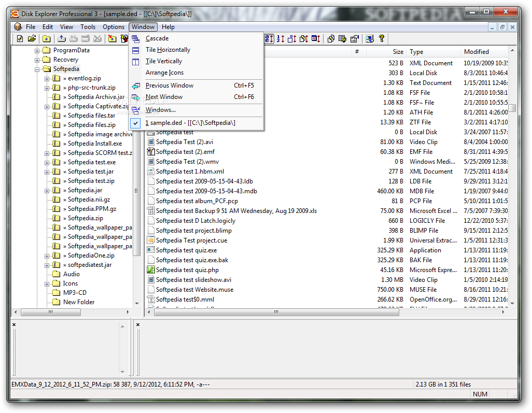Select the Audio folder in tree

point(71,274)
